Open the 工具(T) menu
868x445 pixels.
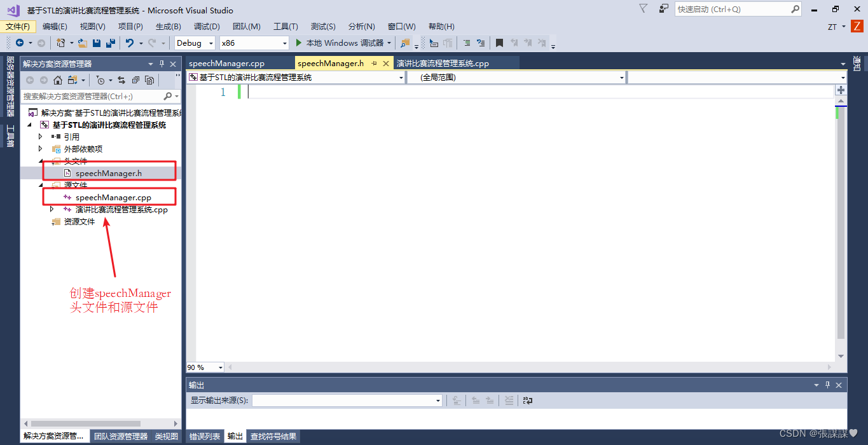(286, 26)
